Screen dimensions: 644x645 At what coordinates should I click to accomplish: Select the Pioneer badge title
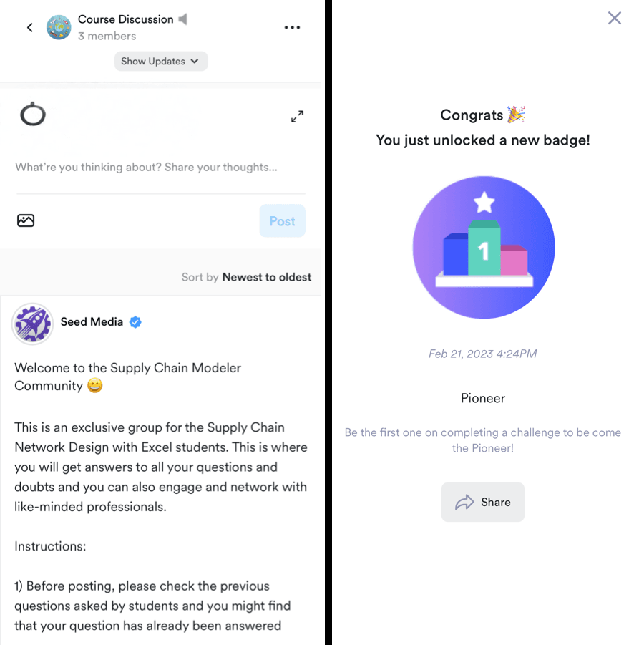(x=483, y=398)
